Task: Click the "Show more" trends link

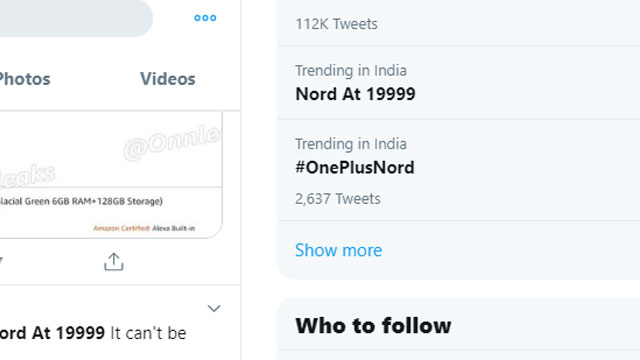Action: (338, 250)
